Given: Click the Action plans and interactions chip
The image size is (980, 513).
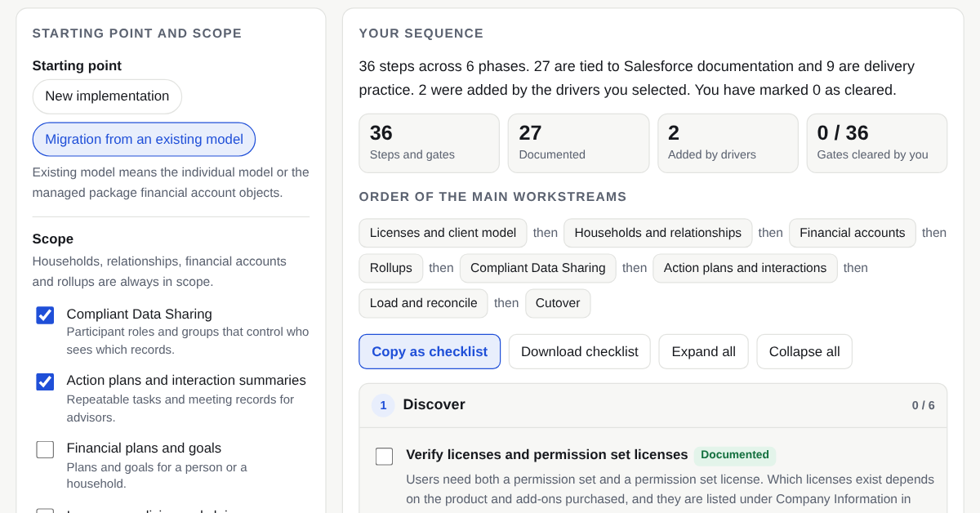Looking at the screenshot, I should [745, 268].
